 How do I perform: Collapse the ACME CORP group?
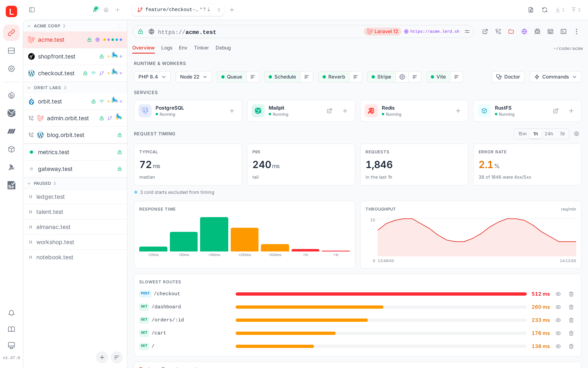pyautogui.click(x=29, y=26)
